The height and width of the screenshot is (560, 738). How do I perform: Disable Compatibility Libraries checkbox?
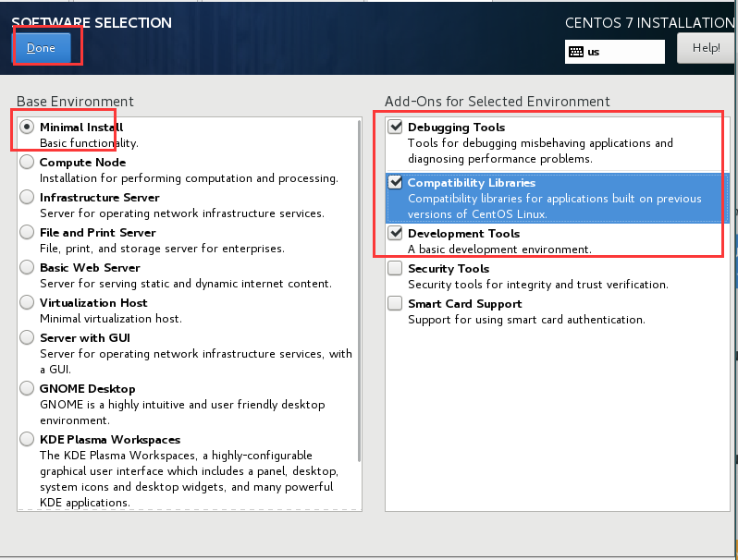[x=396, y=183]
